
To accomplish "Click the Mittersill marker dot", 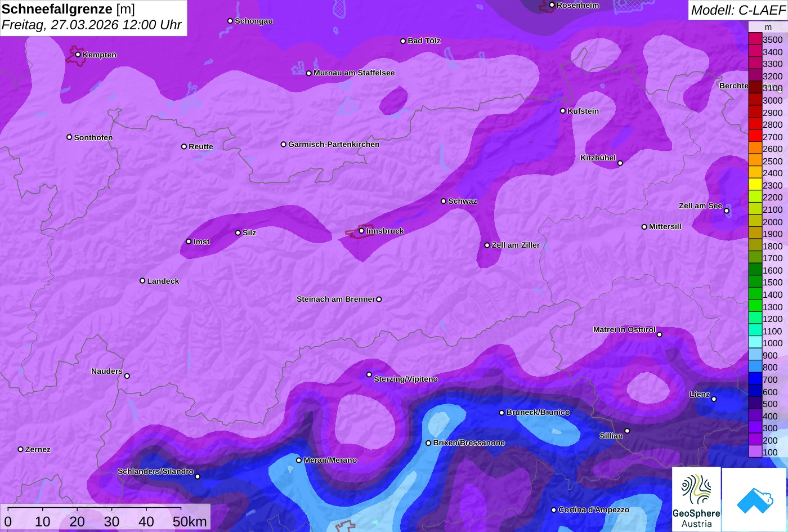I will coord(644,227).
